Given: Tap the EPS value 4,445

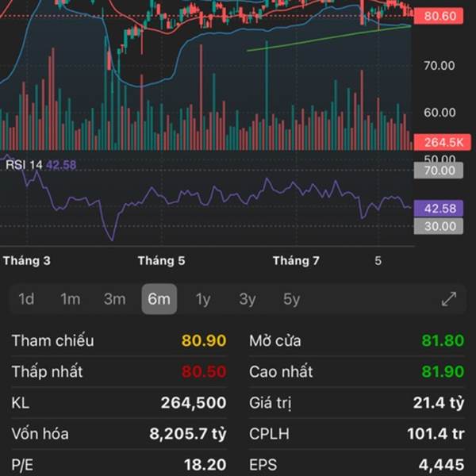Looking at the screenshot, I should (441, 465).
